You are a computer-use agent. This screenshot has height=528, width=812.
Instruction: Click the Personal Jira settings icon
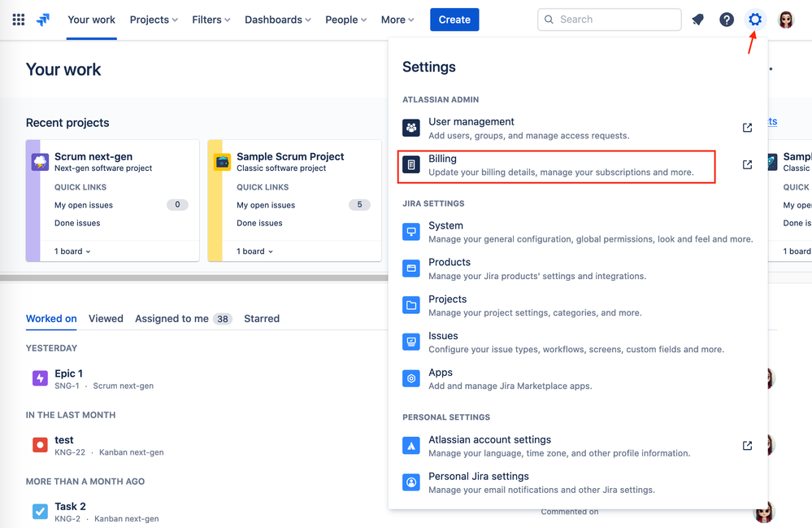pos(411,482)
